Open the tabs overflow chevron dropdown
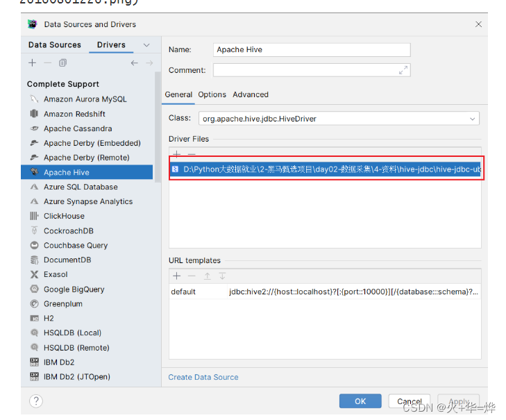 146,45
